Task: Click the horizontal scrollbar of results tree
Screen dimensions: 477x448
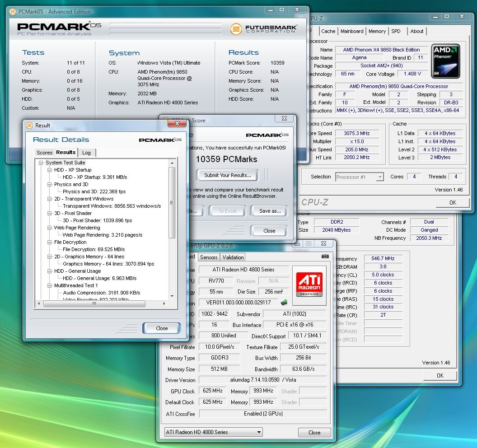Action: 94,303
